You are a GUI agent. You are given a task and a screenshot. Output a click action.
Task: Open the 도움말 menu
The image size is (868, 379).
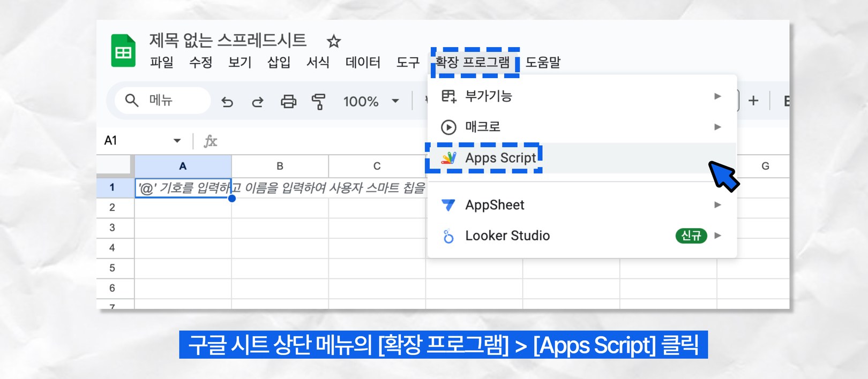(x=543, y=63)
